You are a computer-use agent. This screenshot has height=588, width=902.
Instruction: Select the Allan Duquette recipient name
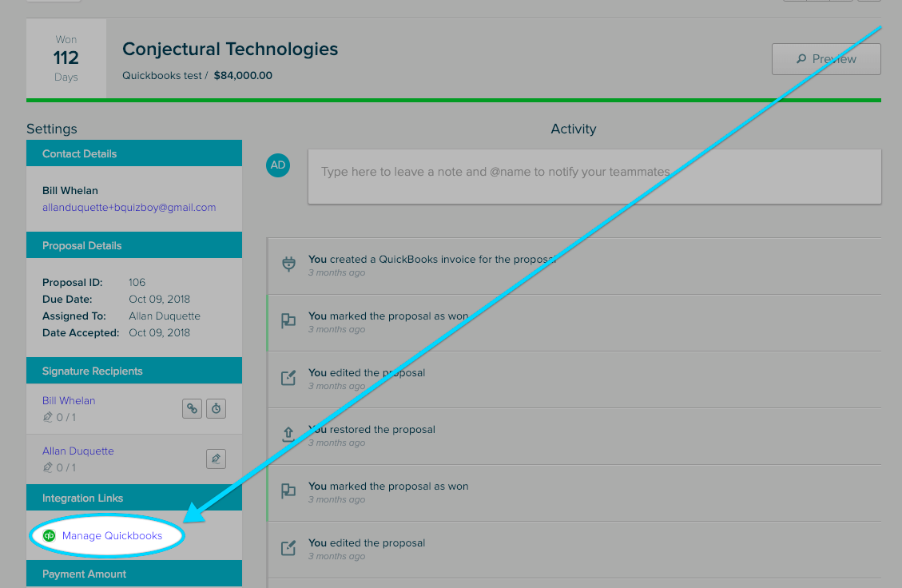tap(77, 451)
